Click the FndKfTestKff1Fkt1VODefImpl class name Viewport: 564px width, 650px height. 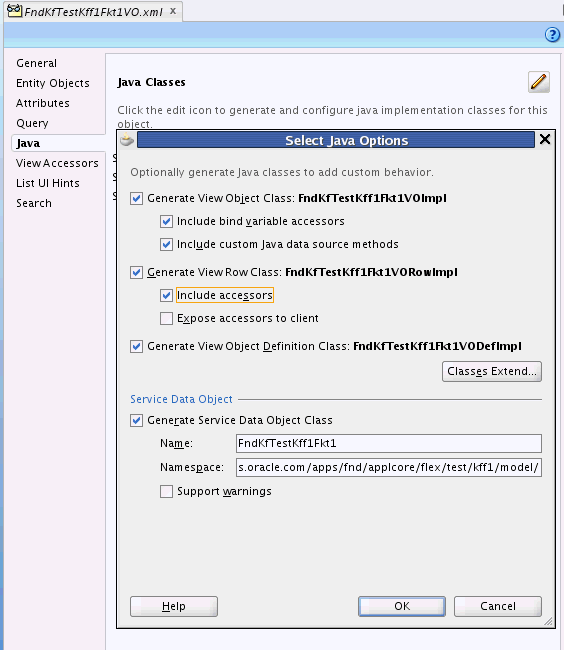pyautogui.click(x=437, y=346)
